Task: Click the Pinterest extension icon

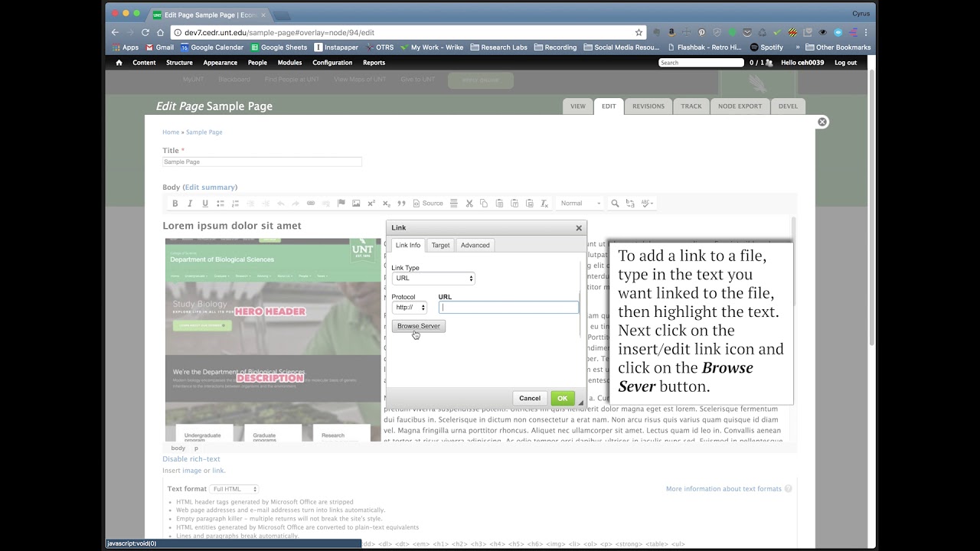Action: click(x=701, y=32)
